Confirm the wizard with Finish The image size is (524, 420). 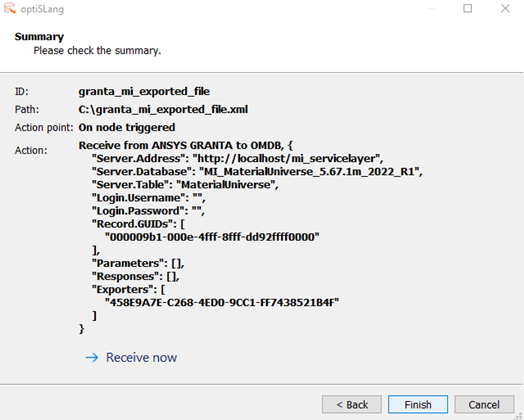pos(418,405)
